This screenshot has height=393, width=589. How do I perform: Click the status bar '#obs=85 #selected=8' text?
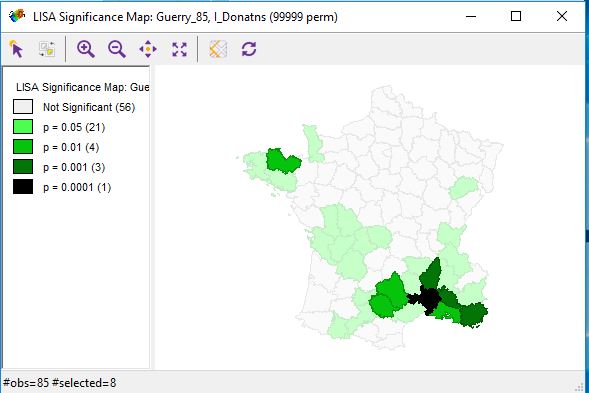[60, 383]
